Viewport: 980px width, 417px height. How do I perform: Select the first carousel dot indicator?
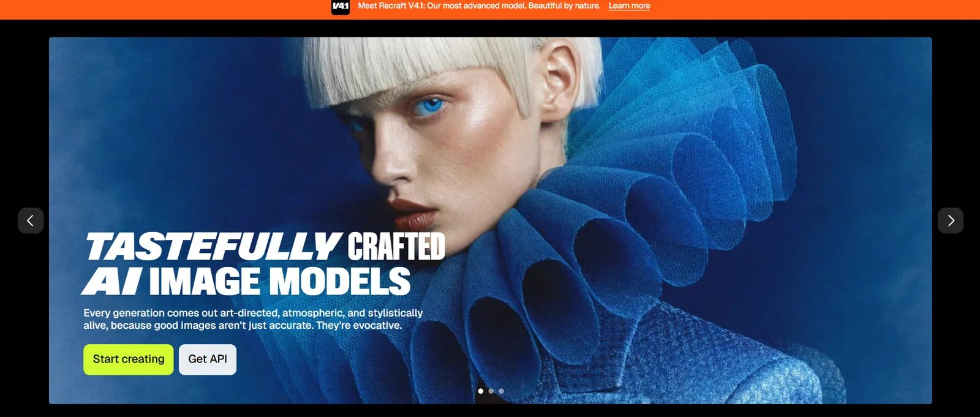[x=481, y=391]
